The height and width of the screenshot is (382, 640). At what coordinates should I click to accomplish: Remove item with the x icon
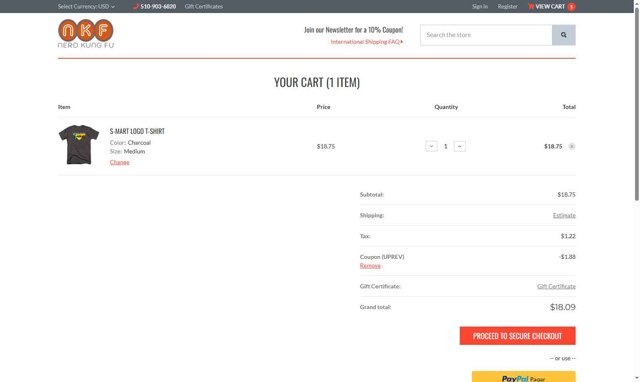tap(571, 146)
